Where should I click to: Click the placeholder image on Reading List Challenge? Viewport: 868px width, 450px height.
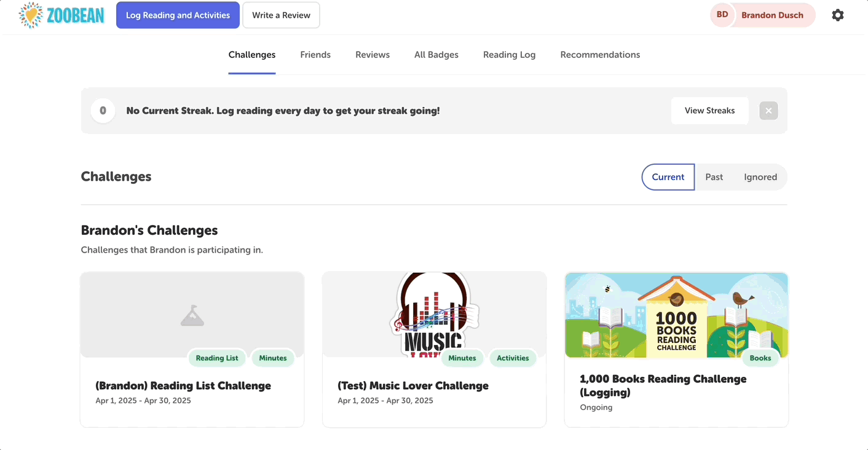pyautogui.click(x=192, y=315)
